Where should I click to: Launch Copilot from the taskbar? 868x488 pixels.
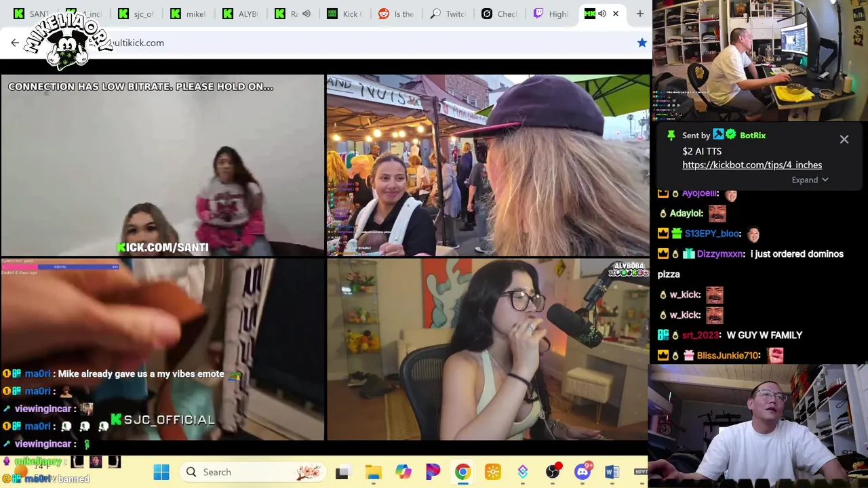[x=403, y=472]
